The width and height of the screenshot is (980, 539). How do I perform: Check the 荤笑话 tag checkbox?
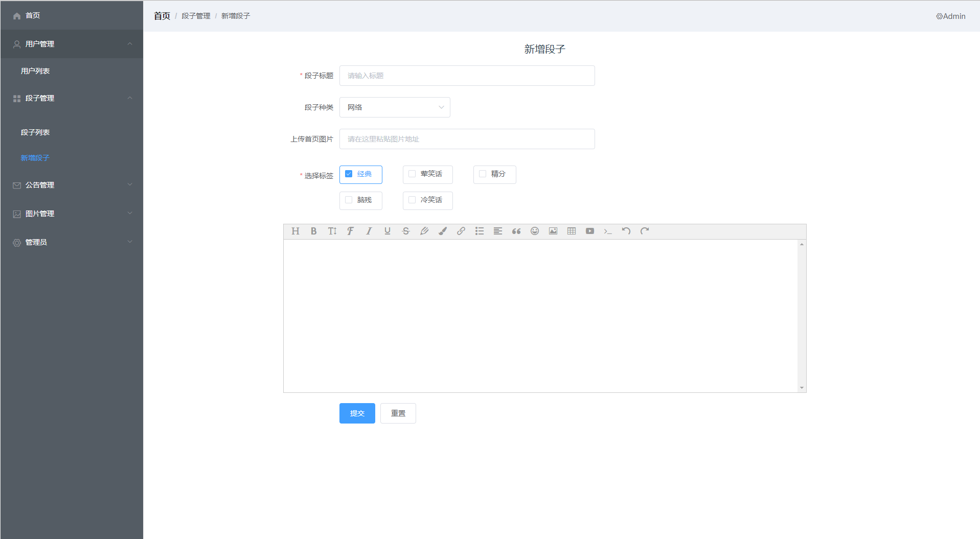[412, 174]
